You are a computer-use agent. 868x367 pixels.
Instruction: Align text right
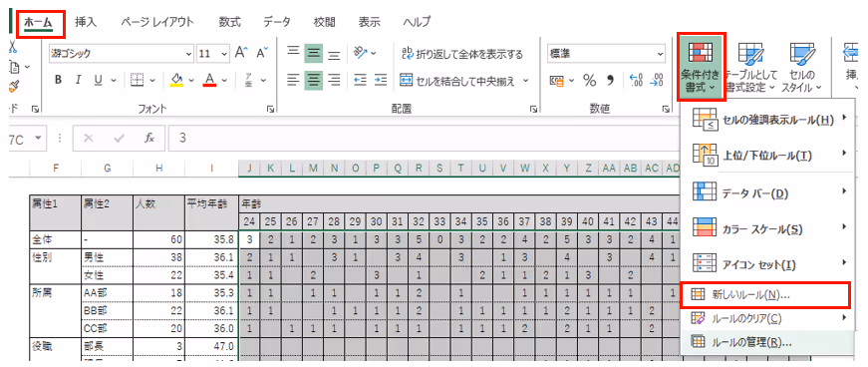coord(334,81)
